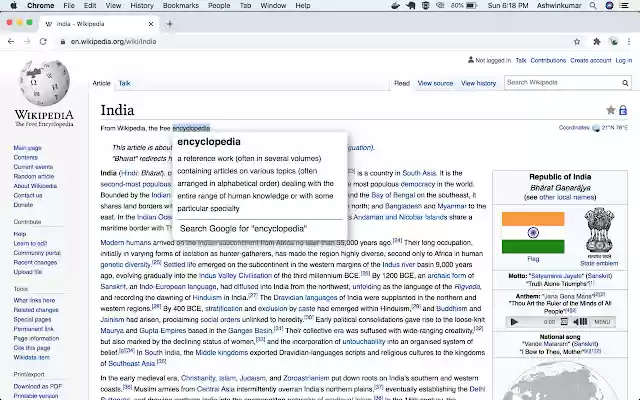The width and height of the screenshot is (640, 400).
Task: Open the Wikidata item link
Action: click(31, 358)
